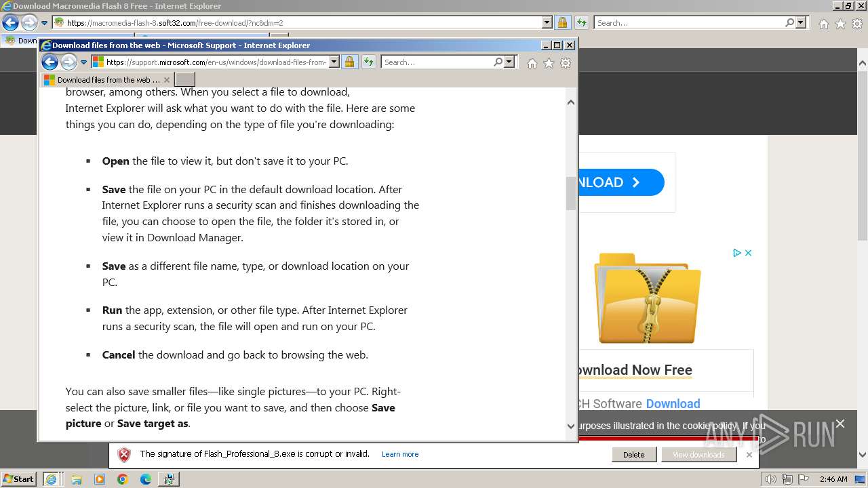Click the 2:46 AM clock
Screen dimensions: 868x488
click(833, 479)
